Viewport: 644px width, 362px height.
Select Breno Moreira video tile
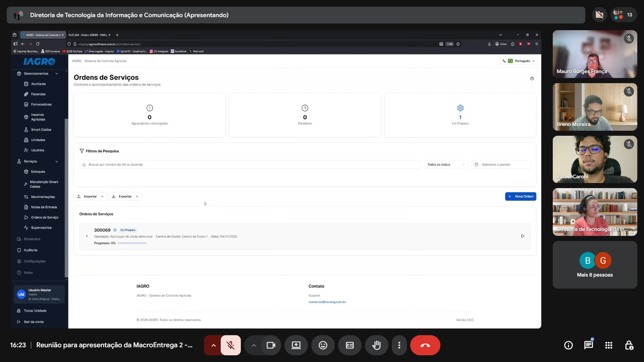click(x=595, y=107)
